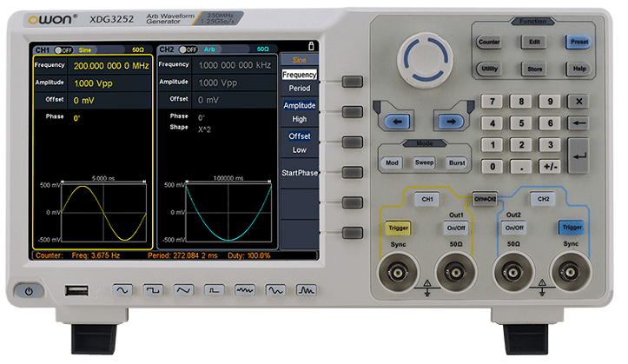The height and width of the screenshot is (364, 628).
Task: Toggle Out2 On/Off output button
Action: 513,228
